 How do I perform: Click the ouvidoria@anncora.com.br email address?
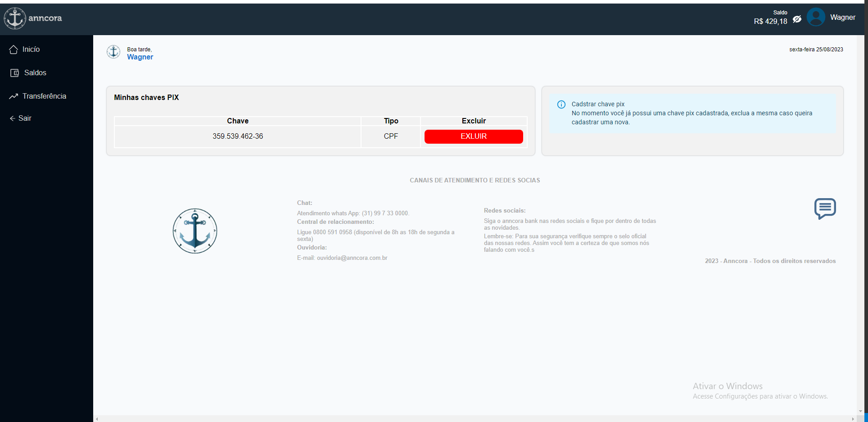[x=352, y=258]
